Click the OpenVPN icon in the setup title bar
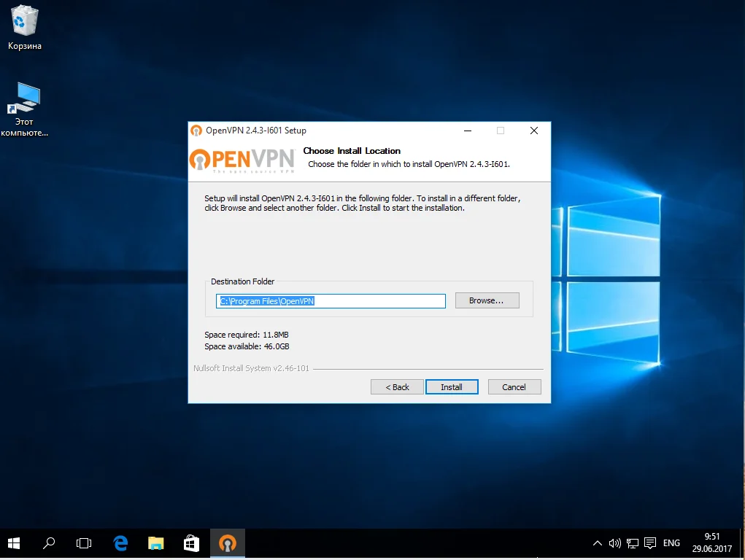Image resolution: width=745 pixels, height=560 pixels. tap(196, 131)
